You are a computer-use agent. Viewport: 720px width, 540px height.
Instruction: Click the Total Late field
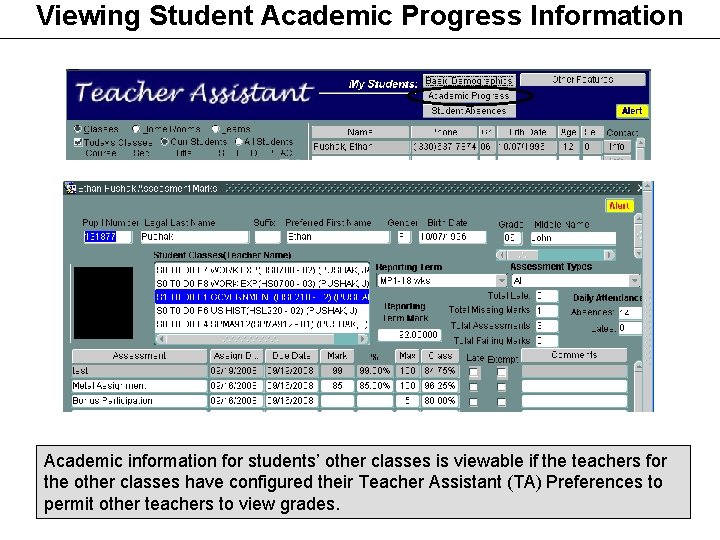coord(546,296)
